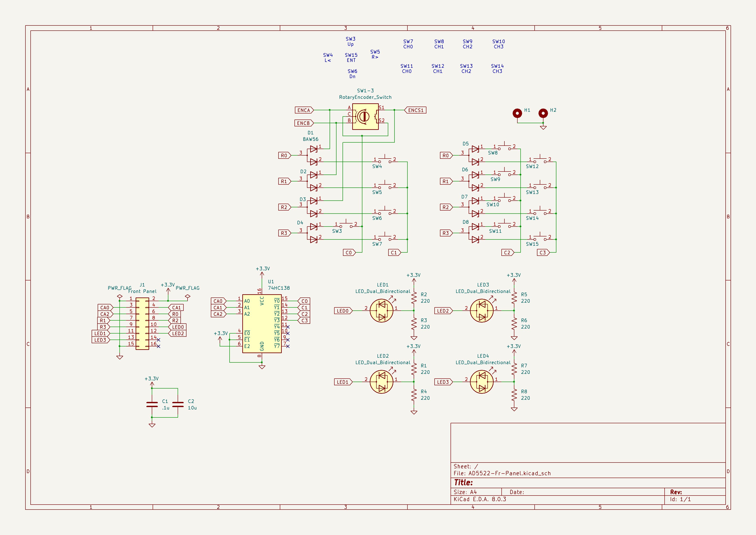Click the C1 .1u capacitor symbol
This screenshot has height=535, width=756.
(152, 404)
